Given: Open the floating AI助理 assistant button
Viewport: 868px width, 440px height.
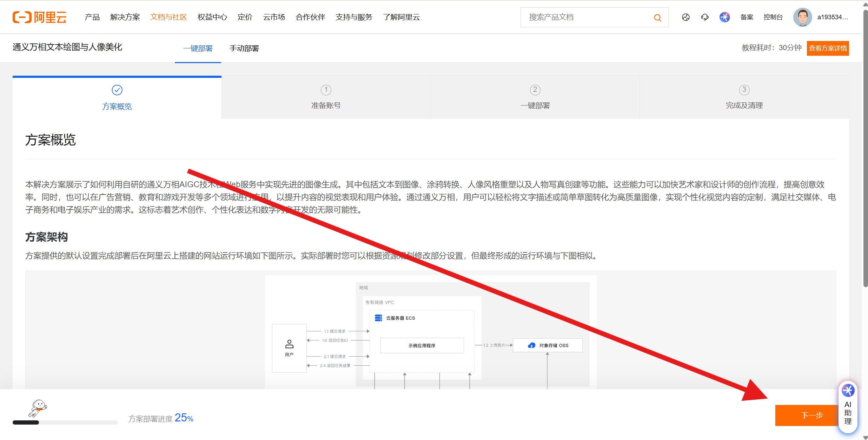Looking at the screenshot, I should [848, 407].
